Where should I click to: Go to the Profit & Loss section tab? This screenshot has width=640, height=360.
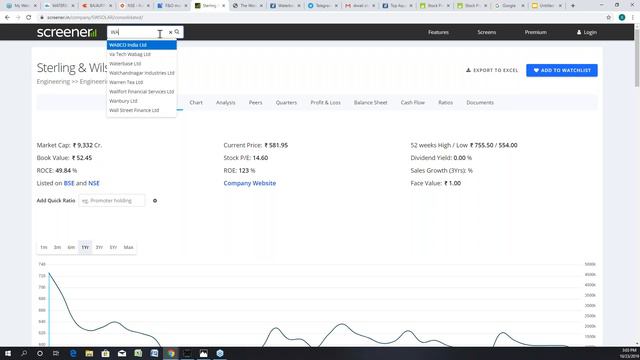pos(325,102)
